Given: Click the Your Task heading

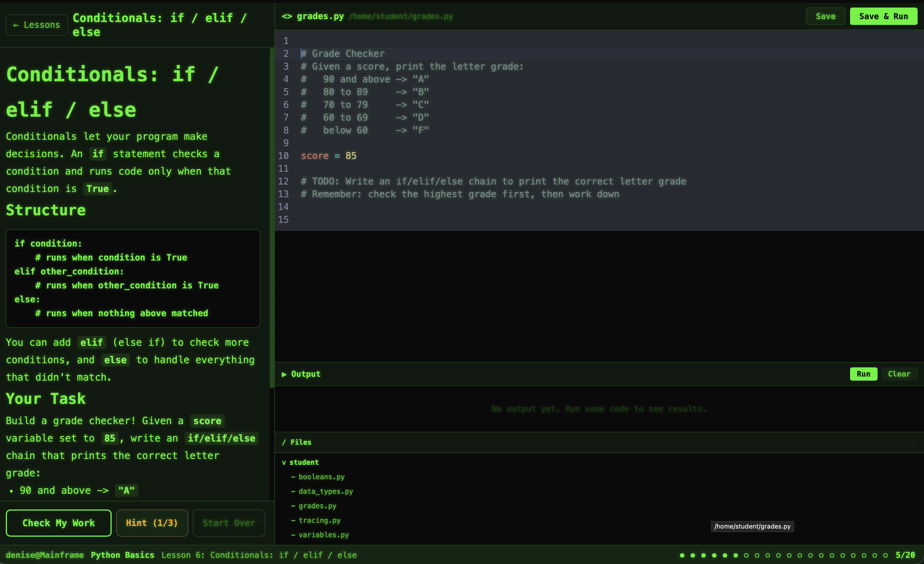Looking at the screenshot, I should coord(46,399).
